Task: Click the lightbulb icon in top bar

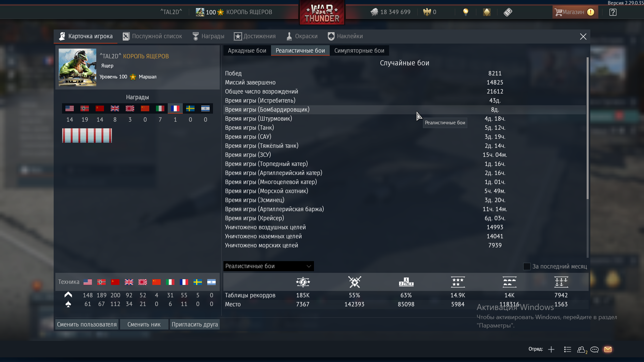Action: (x=466, y=12)
